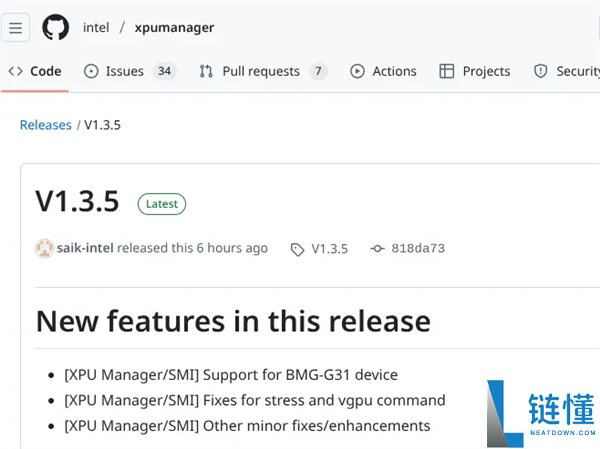Click the saik-intel avatar image
The image size is (600, 449).
click(x=44, y=248)
